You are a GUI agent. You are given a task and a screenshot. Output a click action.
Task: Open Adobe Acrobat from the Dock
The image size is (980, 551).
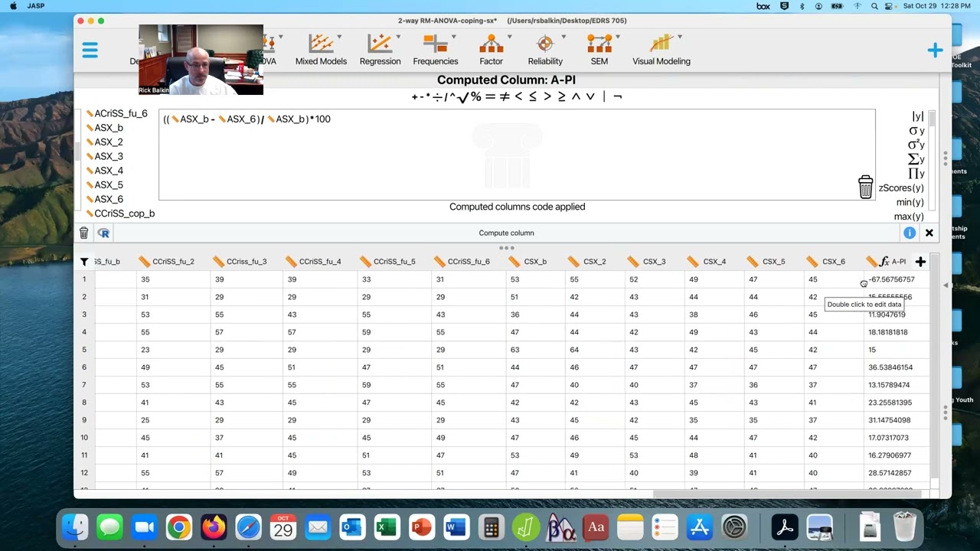[784, 527]
